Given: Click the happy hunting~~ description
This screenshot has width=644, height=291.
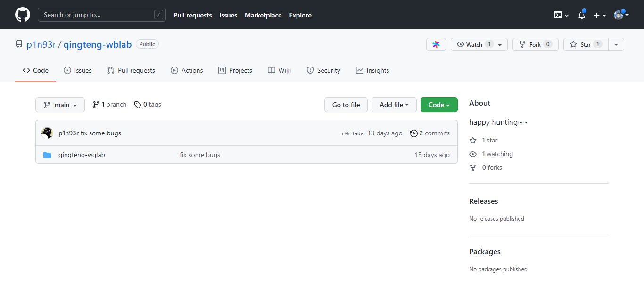Looking at the screenshot, I should pos(498,122).
